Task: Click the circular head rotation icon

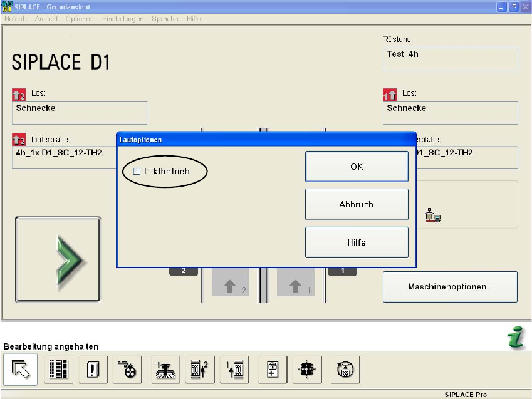Action: point(345,370)
